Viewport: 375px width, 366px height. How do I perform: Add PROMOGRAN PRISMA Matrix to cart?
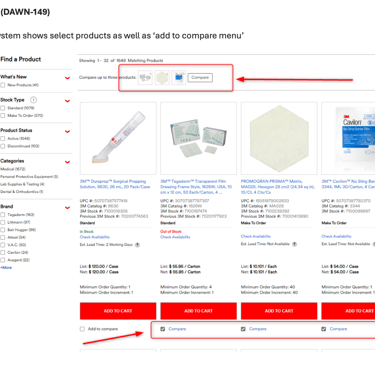pos(279,311)
